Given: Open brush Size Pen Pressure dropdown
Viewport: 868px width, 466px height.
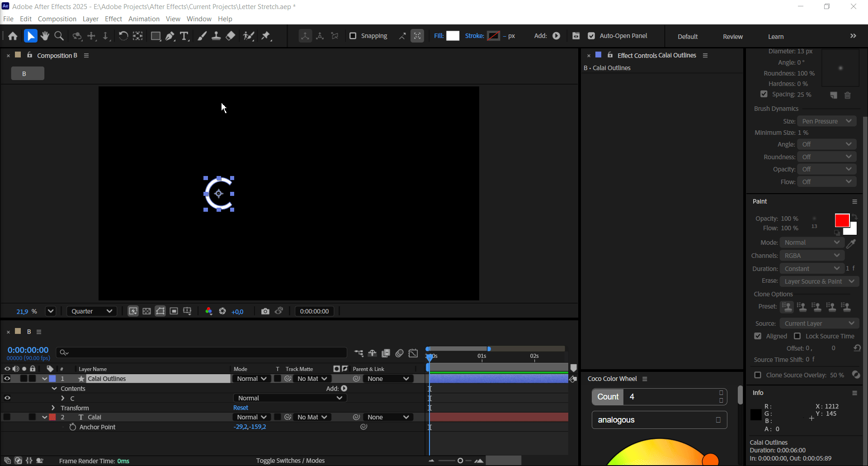Looking at the screenshot, I should coord(827,121).
